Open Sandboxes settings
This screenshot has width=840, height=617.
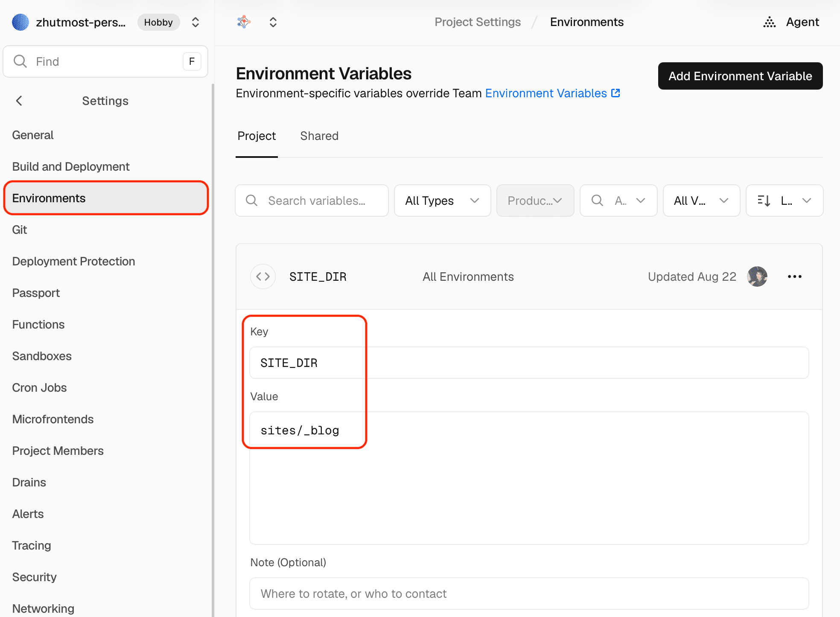click(x=42, y=356)
